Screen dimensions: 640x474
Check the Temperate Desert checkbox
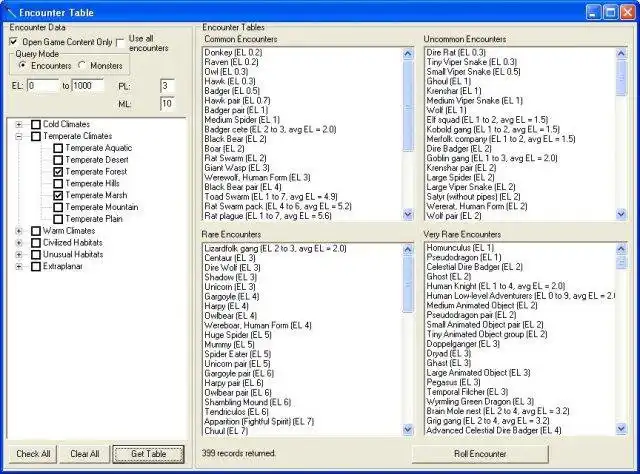[58, 160]
